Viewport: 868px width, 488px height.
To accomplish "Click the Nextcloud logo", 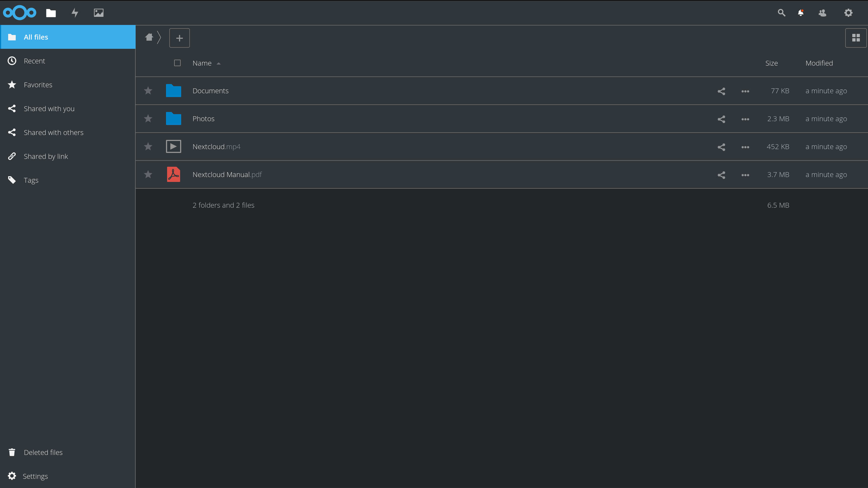I will click(x=20, y=13).
